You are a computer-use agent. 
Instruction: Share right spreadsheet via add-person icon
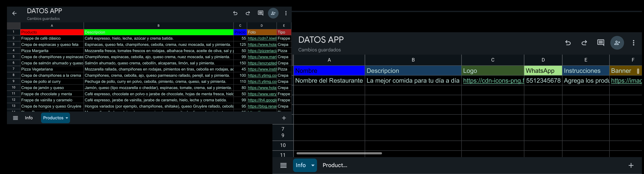(617, 43)
